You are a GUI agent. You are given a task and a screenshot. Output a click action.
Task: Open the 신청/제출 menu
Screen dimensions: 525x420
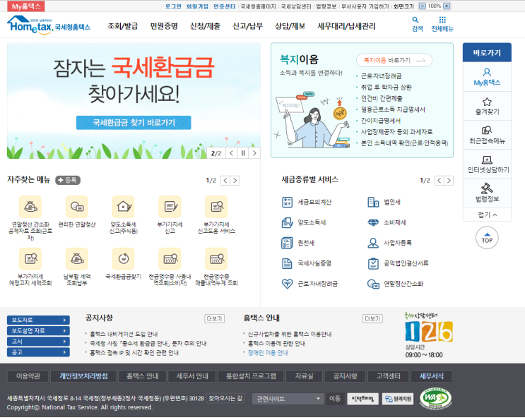[205, 26]
